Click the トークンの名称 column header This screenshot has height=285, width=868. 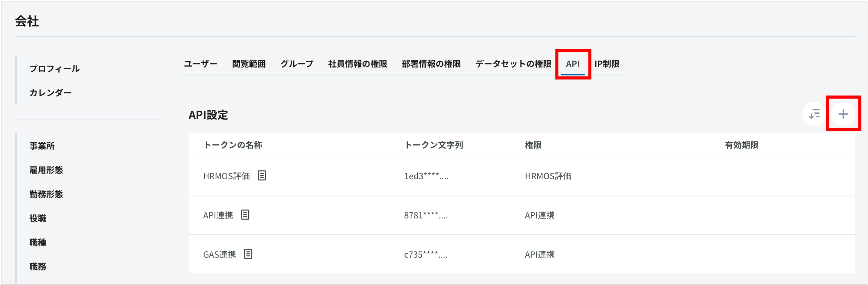pyautogui.click(x=233, y=145)
